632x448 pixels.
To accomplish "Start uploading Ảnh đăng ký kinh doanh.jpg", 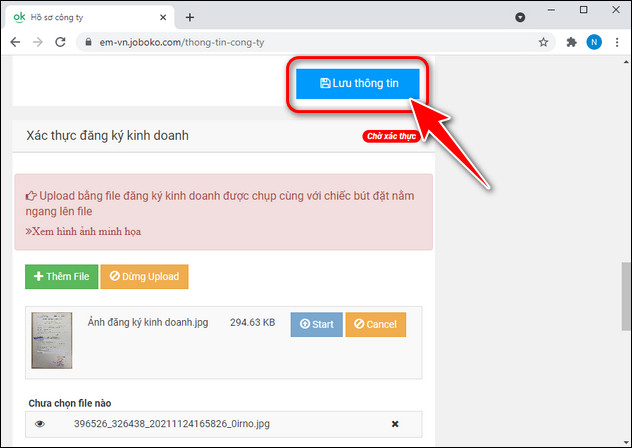I will tap(317, 324).
